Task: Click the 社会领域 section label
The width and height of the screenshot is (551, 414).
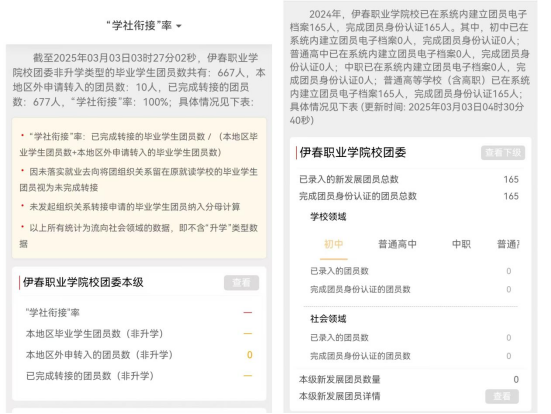Action: click(328, 319)
